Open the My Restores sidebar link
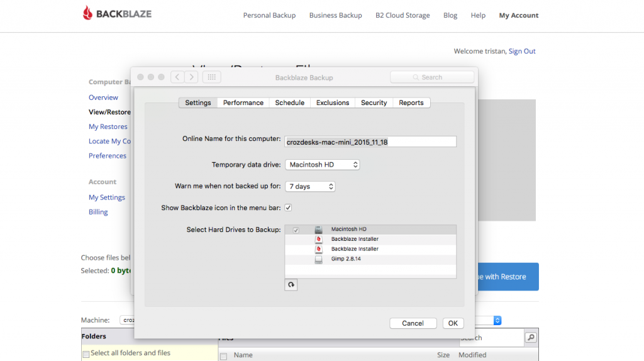The height and width of the screenshot is (361, 644). click(x=108, y=126)
